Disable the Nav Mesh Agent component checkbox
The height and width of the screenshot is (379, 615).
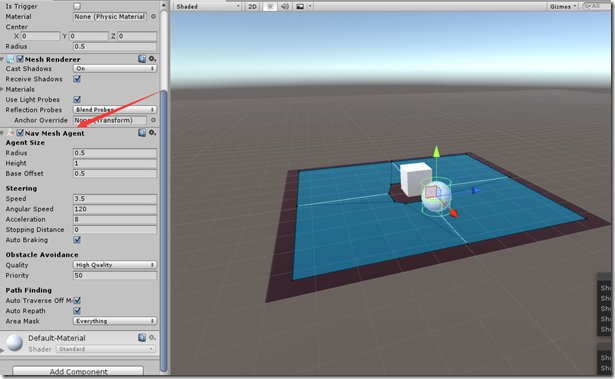pyautogui.click(x=20, y=133)
